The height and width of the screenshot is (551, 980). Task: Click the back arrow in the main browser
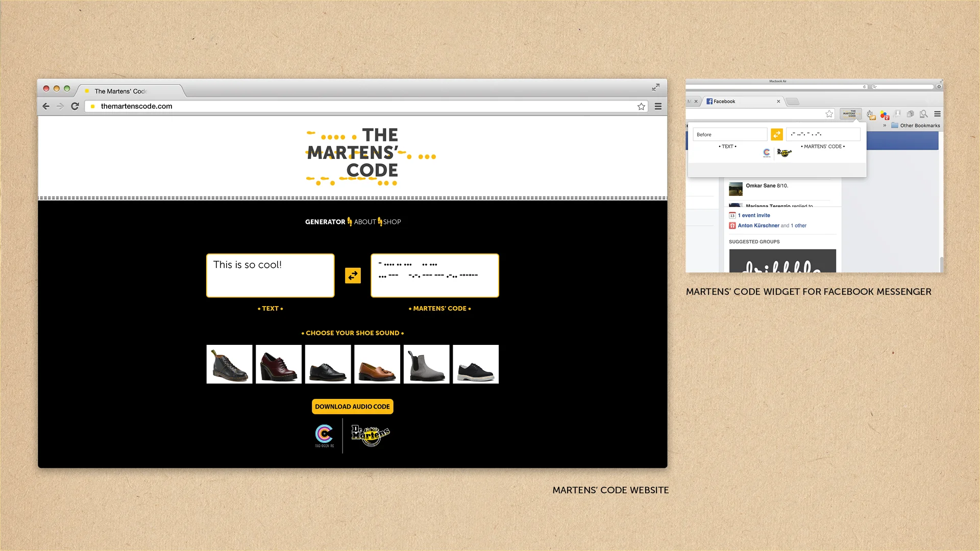(x=46, y=106)
